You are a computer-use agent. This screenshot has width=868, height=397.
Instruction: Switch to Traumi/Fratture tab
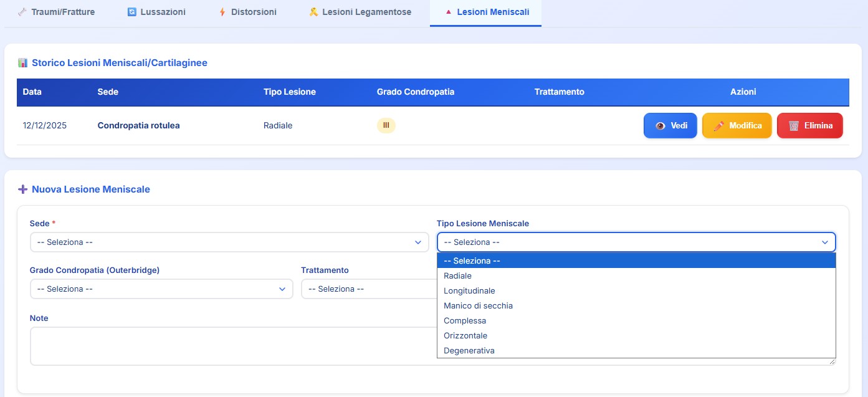tap(56, 12)
